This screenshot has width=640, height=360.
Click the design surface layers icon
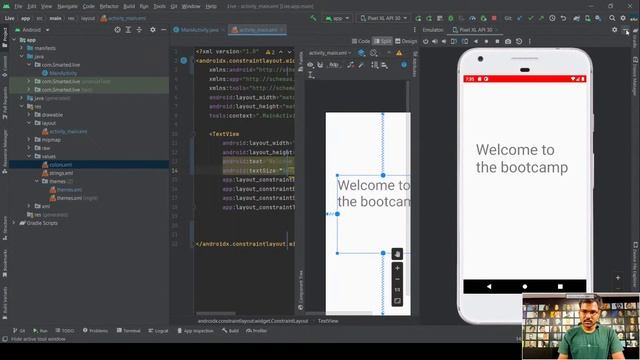click(x=361, y=53)
